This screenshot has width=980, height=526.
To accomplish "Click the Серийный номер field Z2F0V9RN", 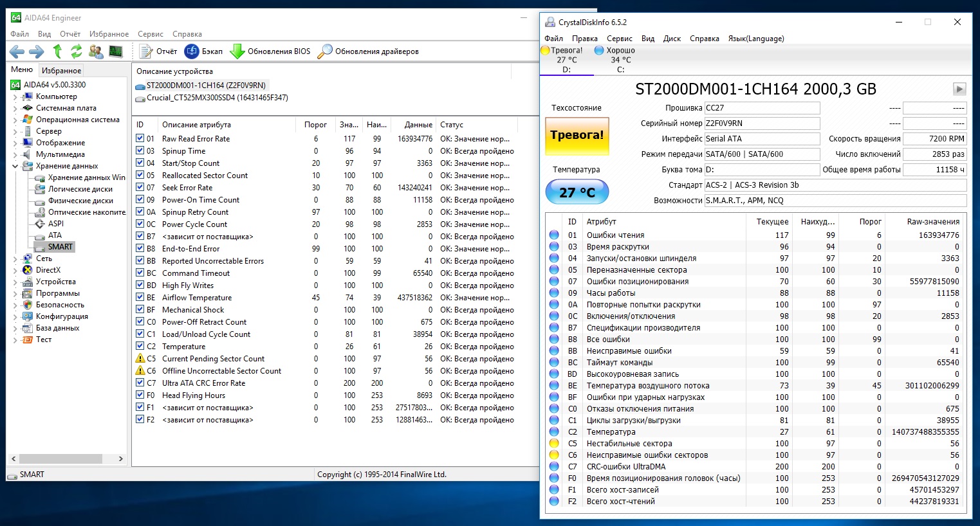I will point(763,123).
